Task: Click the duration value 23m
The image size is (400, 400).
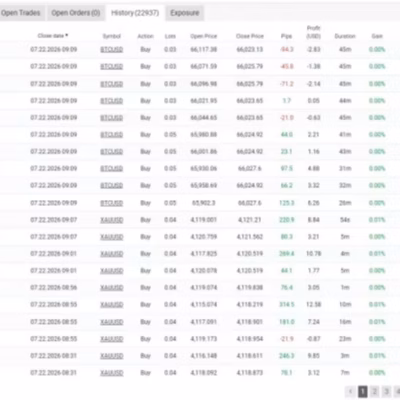Action: click(345, 339)
